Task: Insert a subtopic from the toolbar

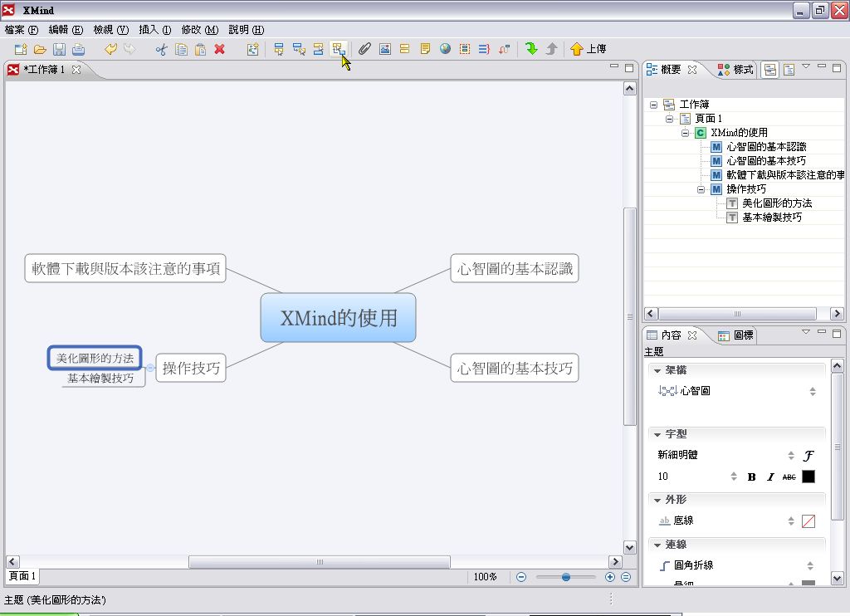Action: click(299, 49)
